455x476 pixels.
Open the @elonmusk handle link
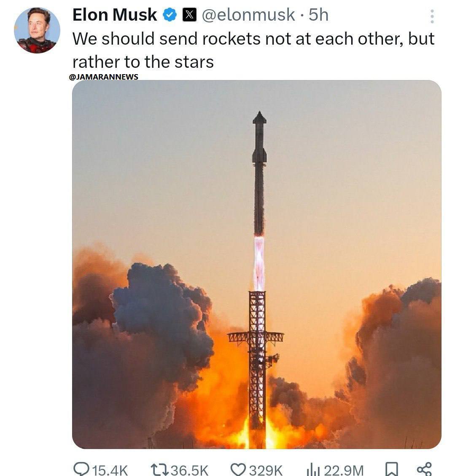(x=248, y=15)
